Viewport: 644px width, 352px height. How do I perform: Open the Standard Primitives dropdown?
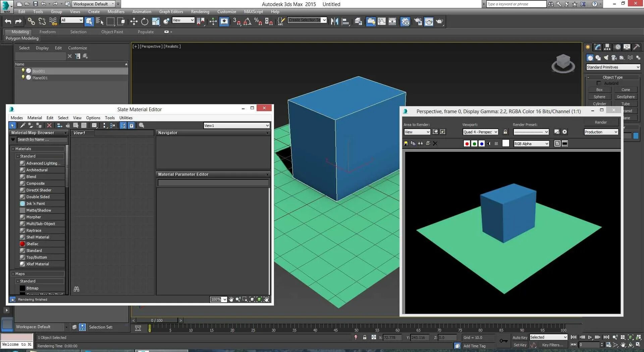[613, 67]
